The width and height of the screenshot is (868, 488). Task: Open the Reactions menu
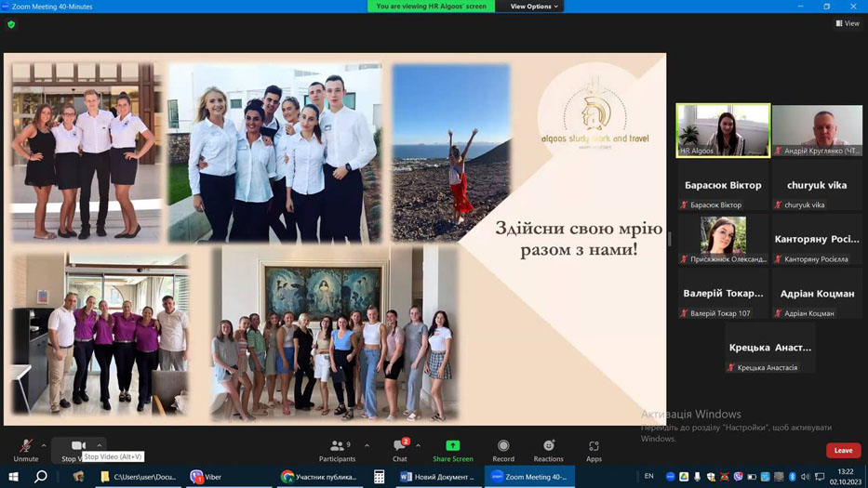(x=549, y=451)
